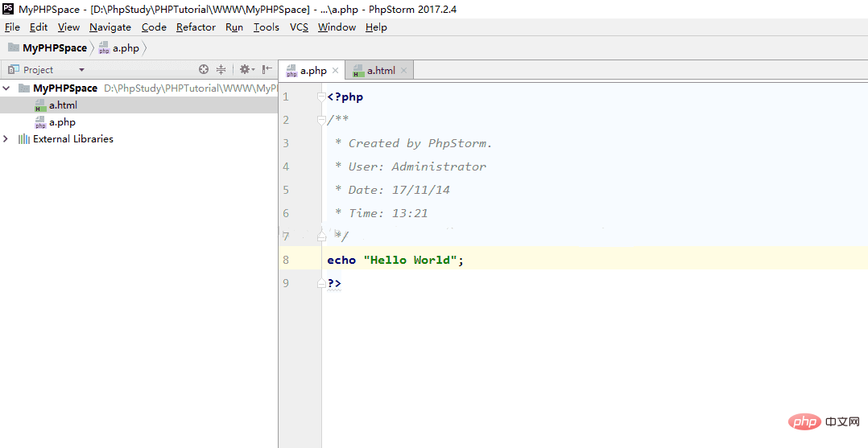The image size is (868, 448).
Task: Click MyPHPSpace in the navigation breadcrumb
Action: pyautogui.click(x=54, y=48)
